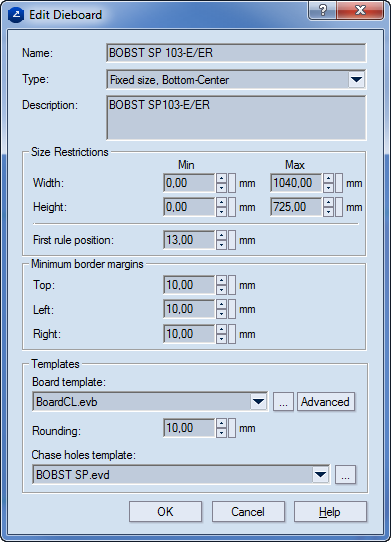This screenshot has width=391, height=542.
Task: Increase the Rounding value with up arrow
Action: tap(221, 423)
